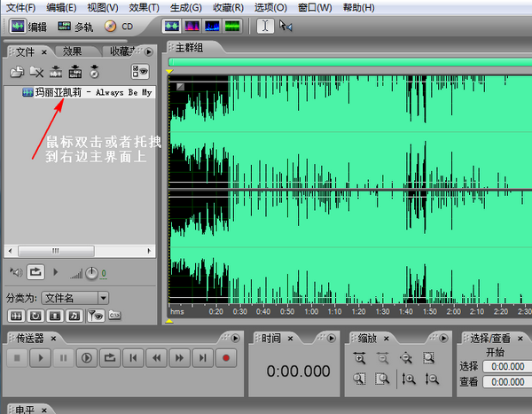Click the import file icon

[x=17, y=72]
